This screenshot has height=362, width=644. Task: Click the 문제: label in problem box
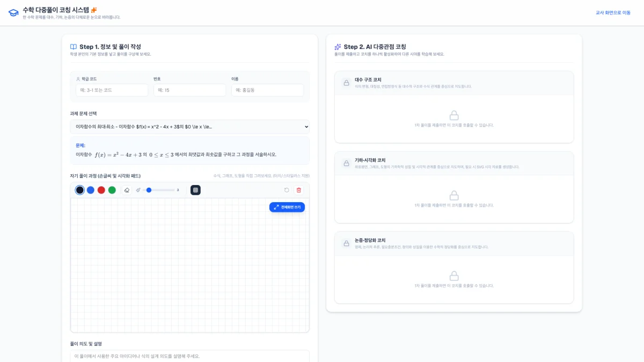[x=80, y=145]
